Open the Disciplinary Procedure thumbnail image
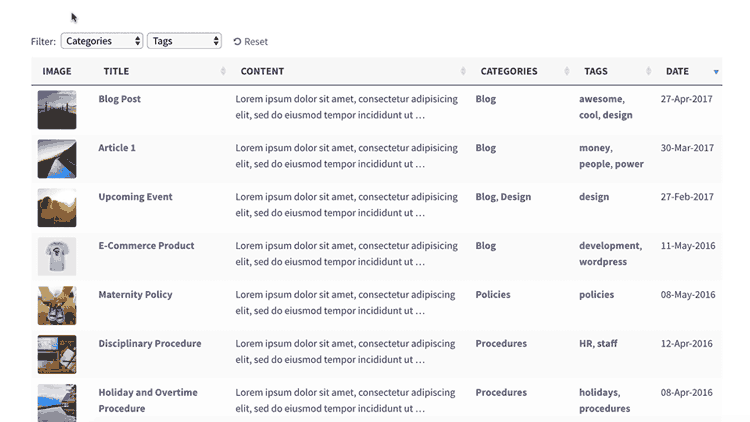This screenshot has height=422, width=750. [x=57, y=355]
